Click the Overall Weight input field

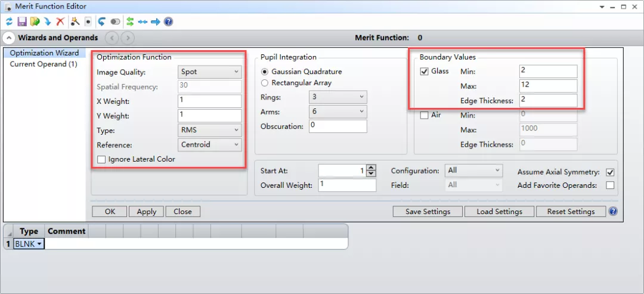[x=348, y=185]
